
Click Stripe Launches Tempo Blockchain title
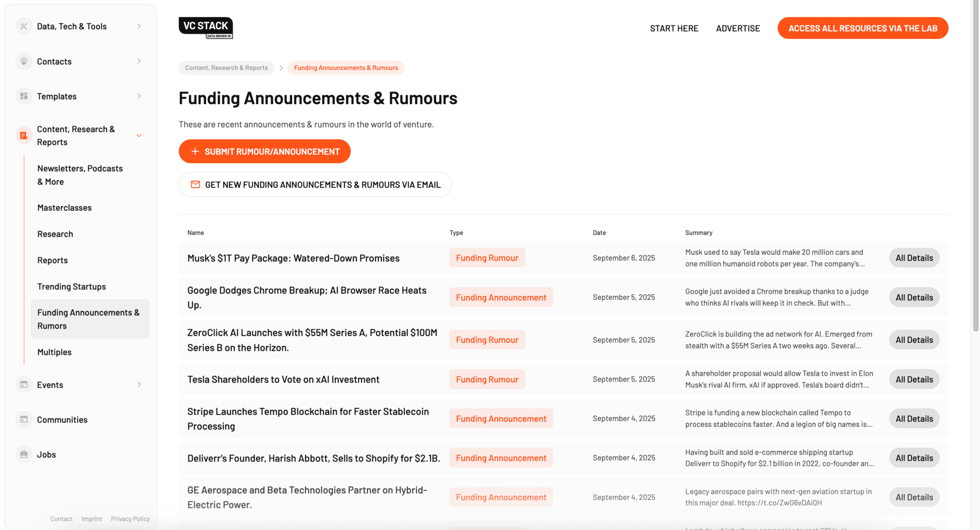(x=308, y=419)
